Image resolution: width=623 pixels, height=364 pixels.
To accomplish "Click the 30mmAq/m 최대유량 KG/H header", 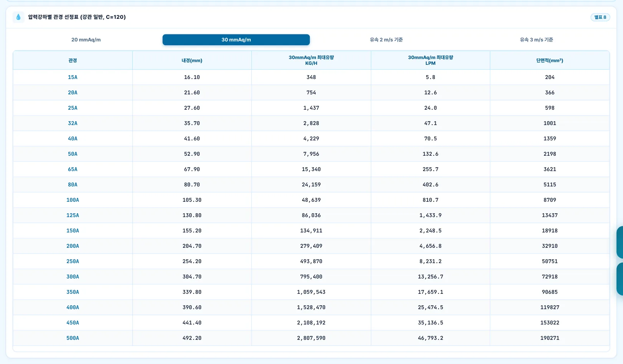I will coord(311,61).
